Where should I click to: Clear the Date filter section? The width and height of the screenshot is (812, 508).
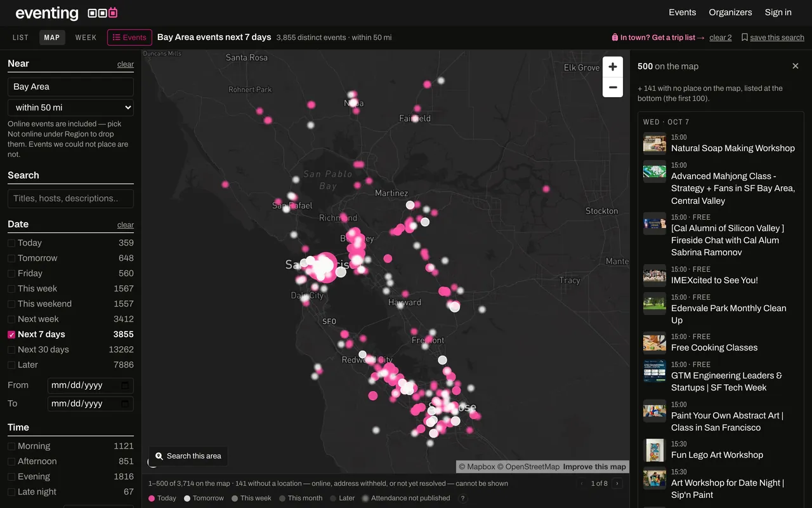[x=126, y=225]
